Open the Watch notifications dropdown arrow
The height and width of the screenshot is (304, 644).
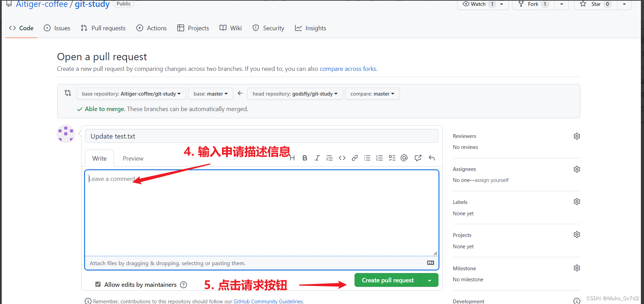click(502, 4)
